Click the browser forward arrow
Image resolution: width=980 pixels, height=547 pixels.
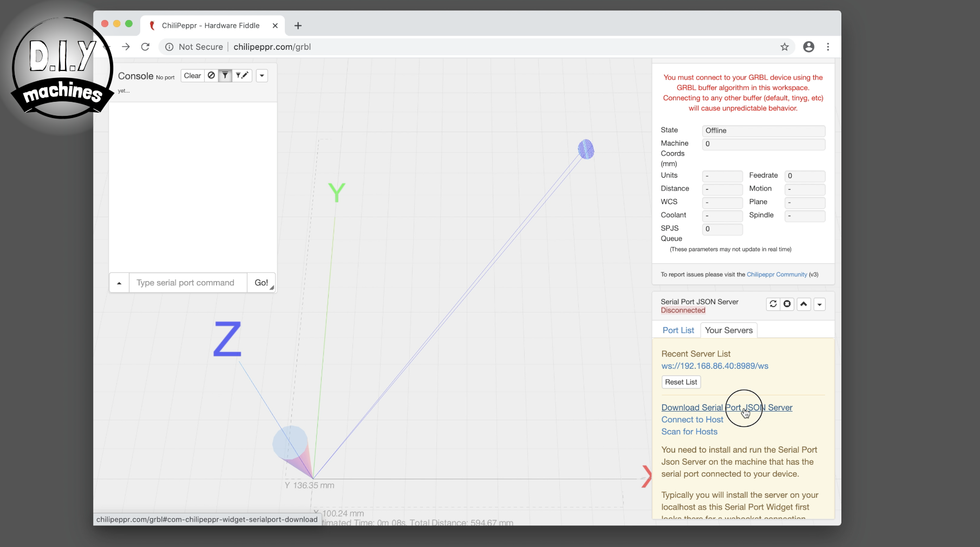click(126, 47)
